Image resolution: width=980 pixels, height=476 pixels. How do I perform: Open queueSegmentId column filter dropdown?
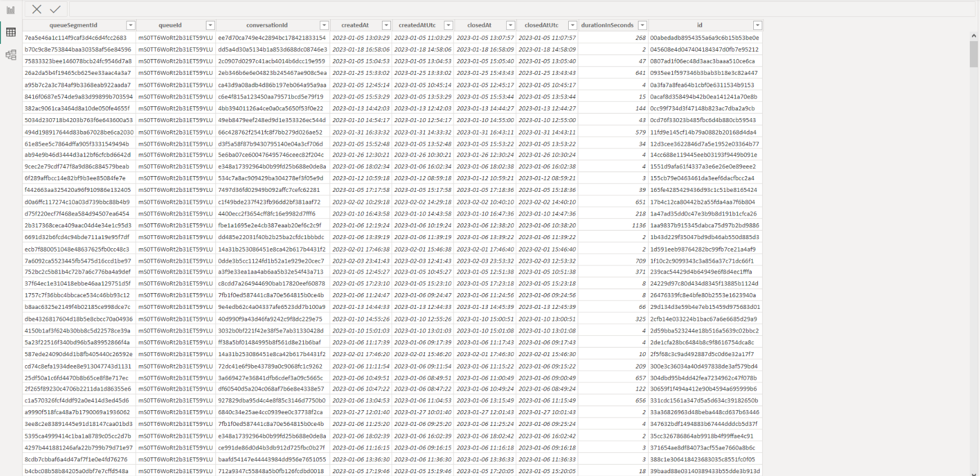131,25
